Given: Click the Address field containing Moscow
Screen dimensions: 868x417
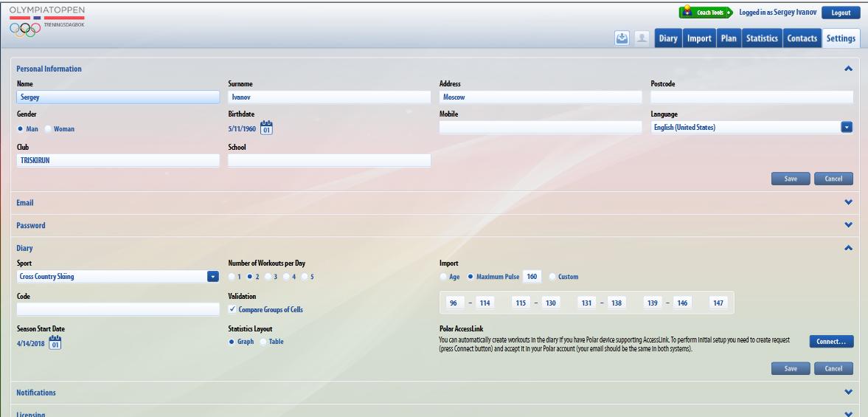Looking at the screenshot, I should 541,97.
